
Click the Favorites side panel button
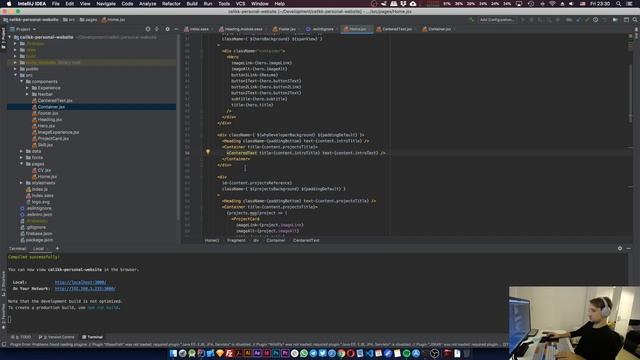[x=3, y=316]
